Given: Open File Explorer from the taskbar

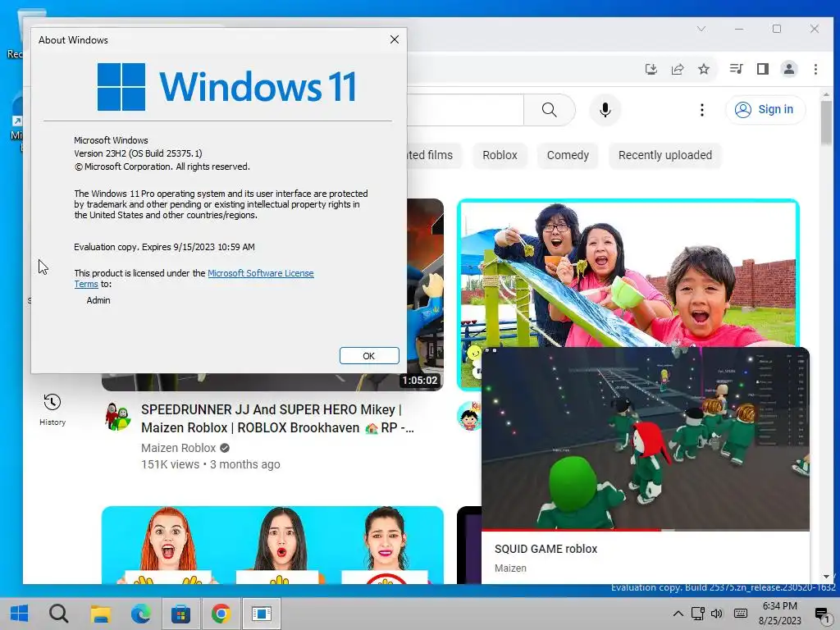Looking at the screenshot, I should click(100, 614).
